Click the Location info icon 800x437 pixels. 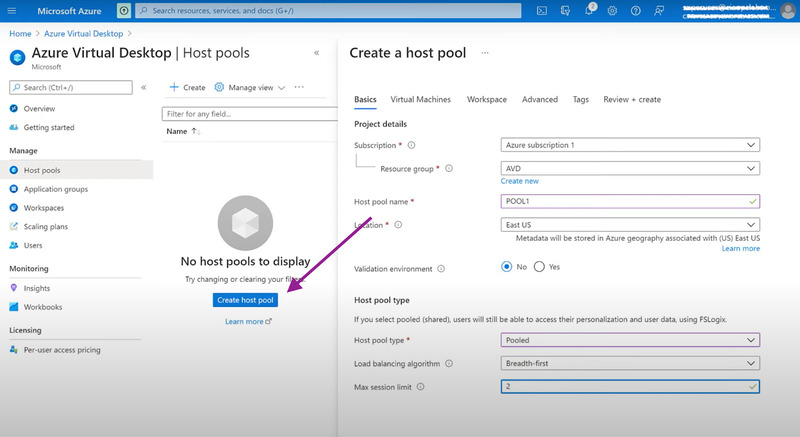tap(398, 225)
